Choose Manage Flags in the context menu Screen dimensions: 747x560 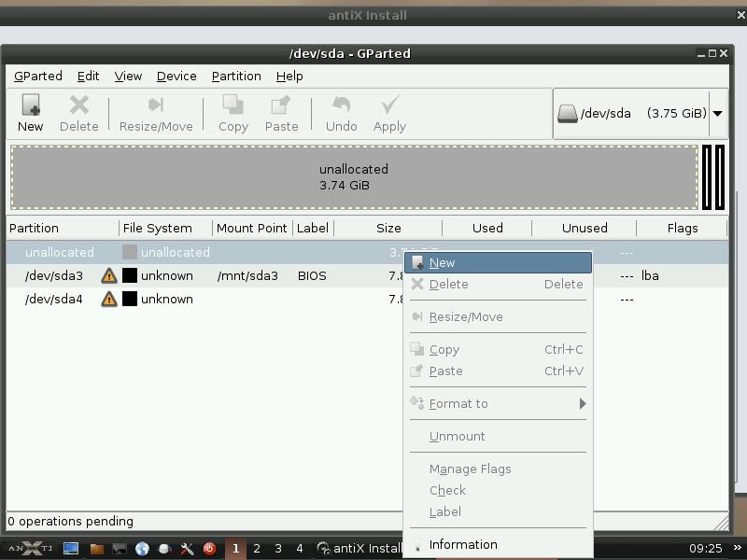point(499,469)
